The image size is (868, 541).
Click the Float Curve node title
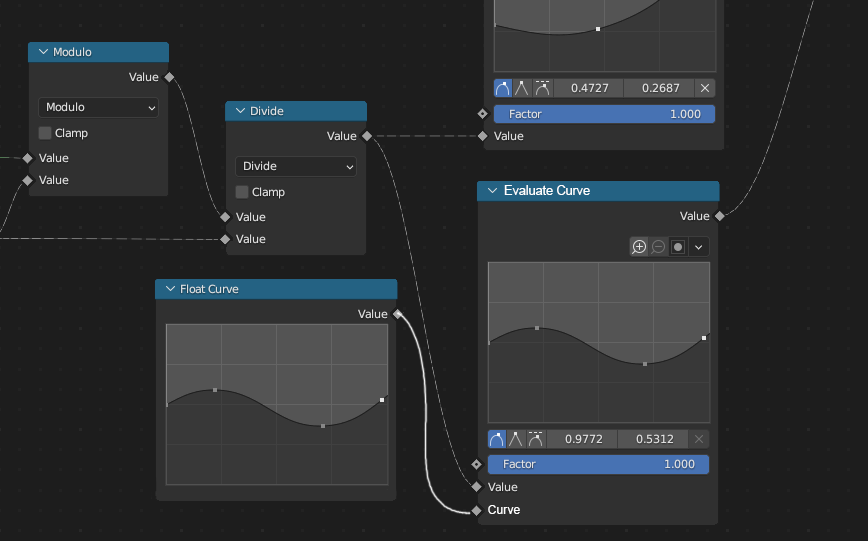tap(209, 289)
